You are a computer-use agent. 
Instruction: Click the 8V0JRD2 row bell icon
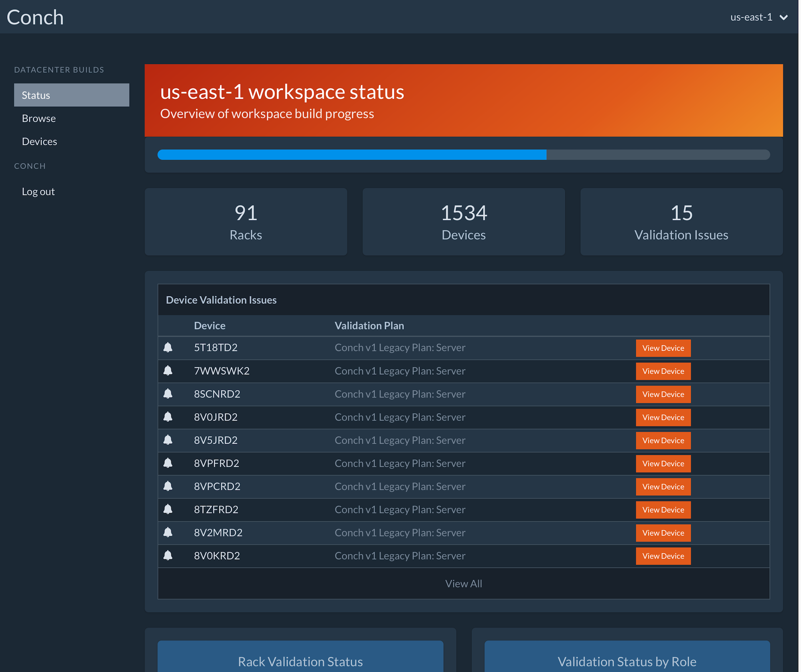168,417
